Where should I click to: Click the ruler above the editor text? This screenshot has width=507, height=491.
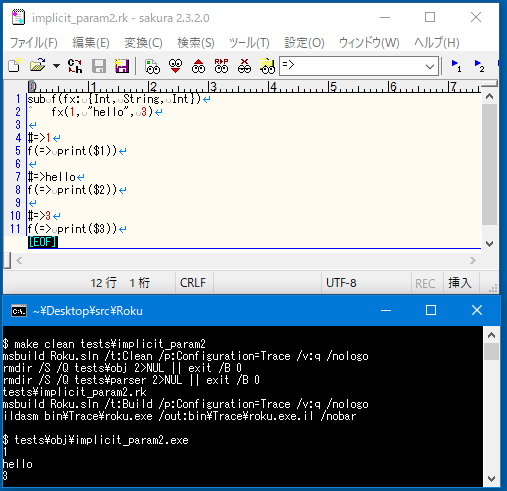coord(254,87)
